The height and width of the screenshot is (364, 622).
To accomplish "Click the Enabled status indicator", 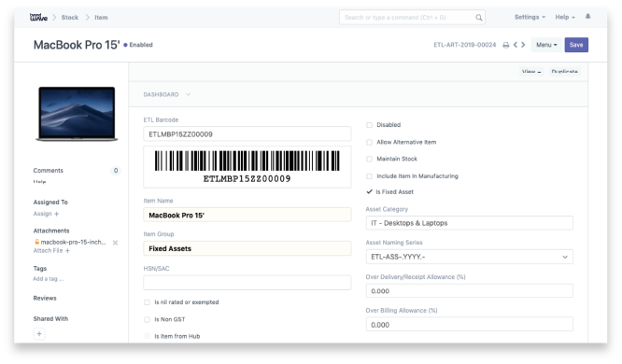I will 138,45.
